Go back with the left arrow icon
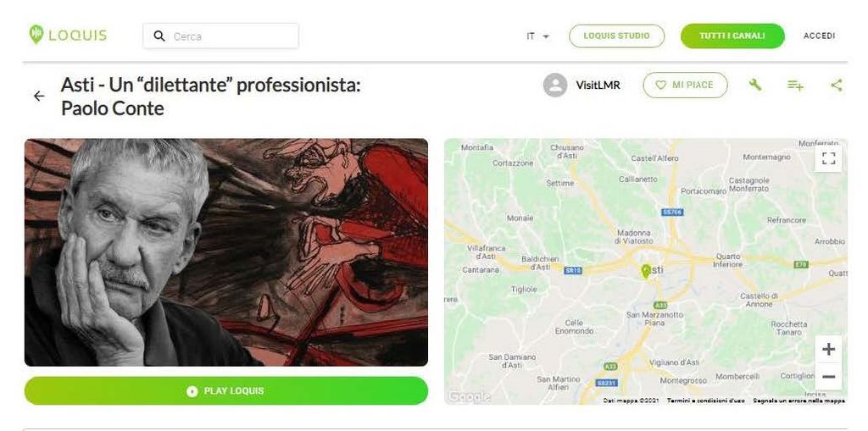The image size is (868, 431). [39, 97]
